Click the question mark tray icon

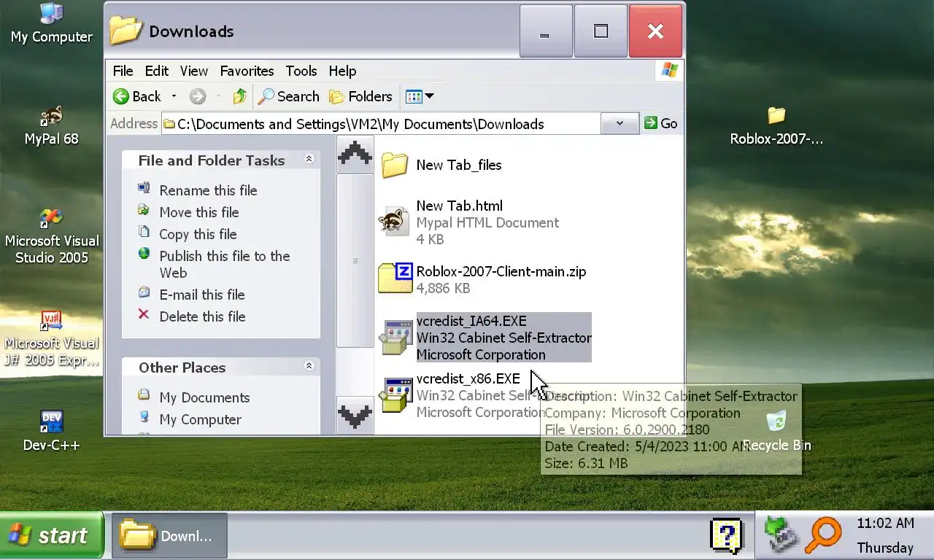click(726, 536)
